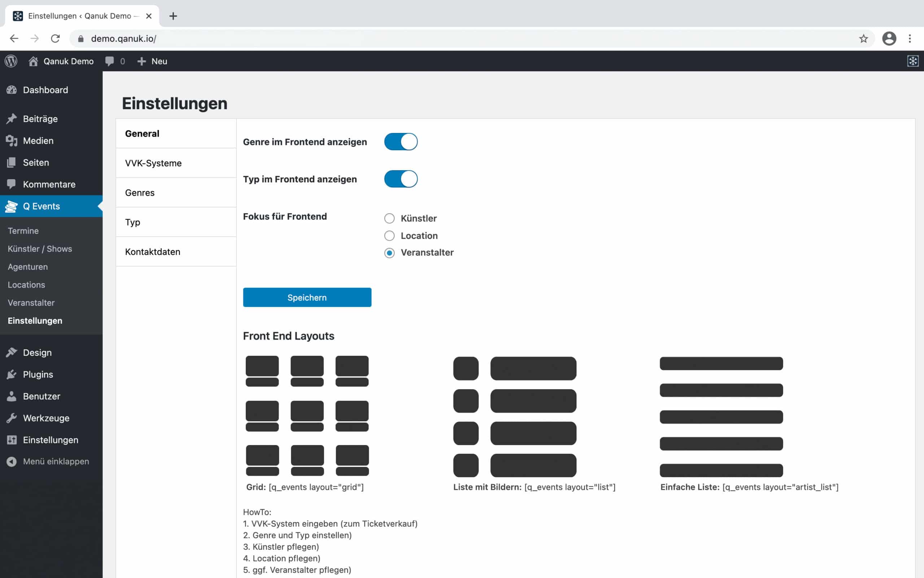
Task: Click the Menü einklappen arrow icon
Action: click(12, 461)
